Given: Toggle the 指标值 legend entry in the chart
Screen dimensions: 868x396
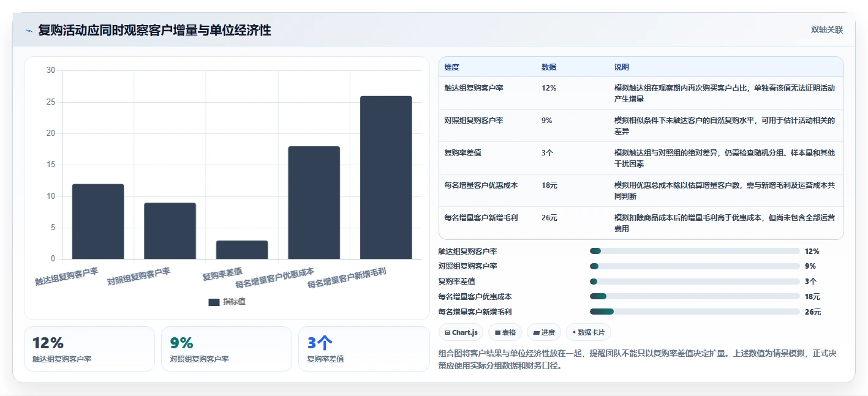Looking at the screenshot, I should point(227,302).
